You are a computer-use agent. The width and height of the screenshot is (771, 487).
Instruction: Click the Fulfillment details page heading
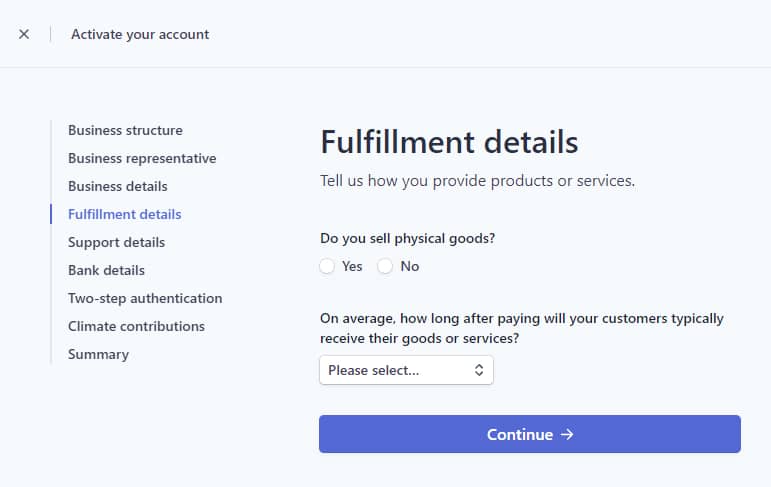449,142
